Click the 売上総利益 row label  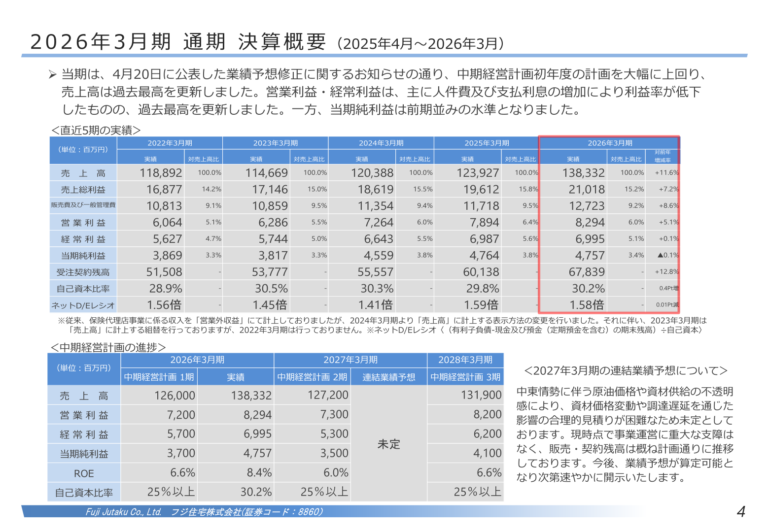coord(83,190)
